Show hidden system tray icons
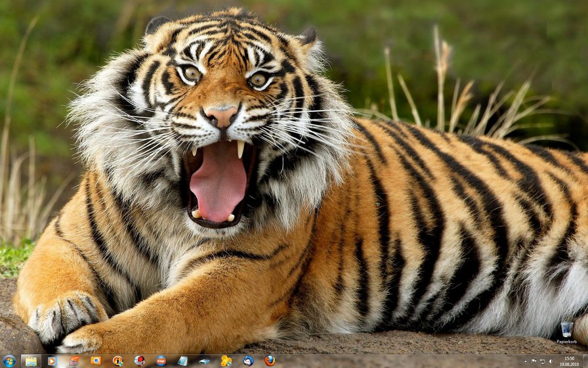588x368 pixels. tap(526, 361)
